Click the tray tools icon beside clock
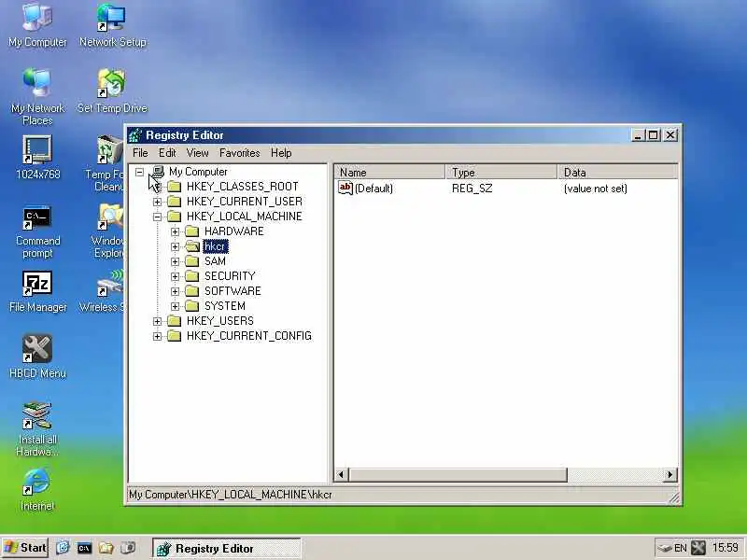This screenshot has height=560, width=747. [x=698, y=548]
